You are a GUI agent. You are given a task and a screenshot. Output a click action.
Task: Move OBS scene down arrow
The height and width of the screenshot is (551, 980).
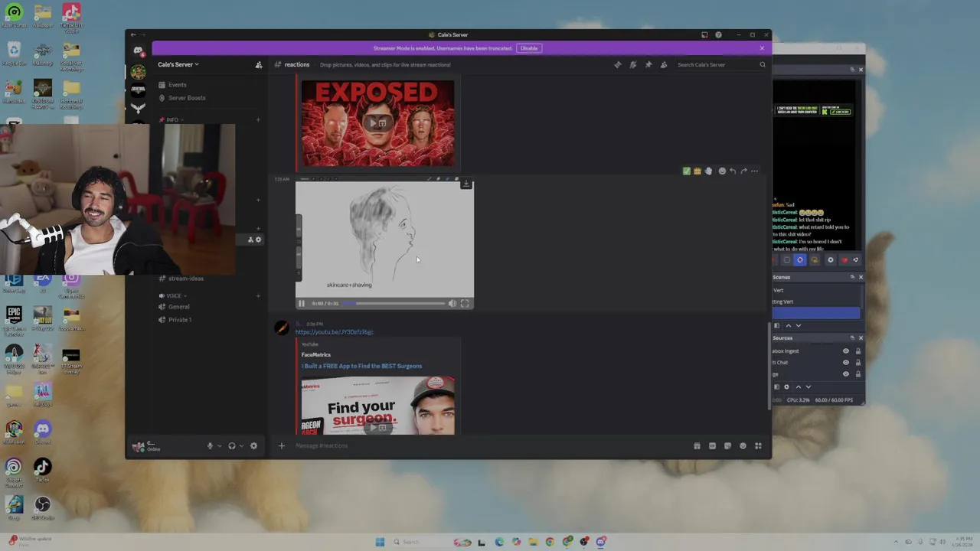tap(799, 326)
